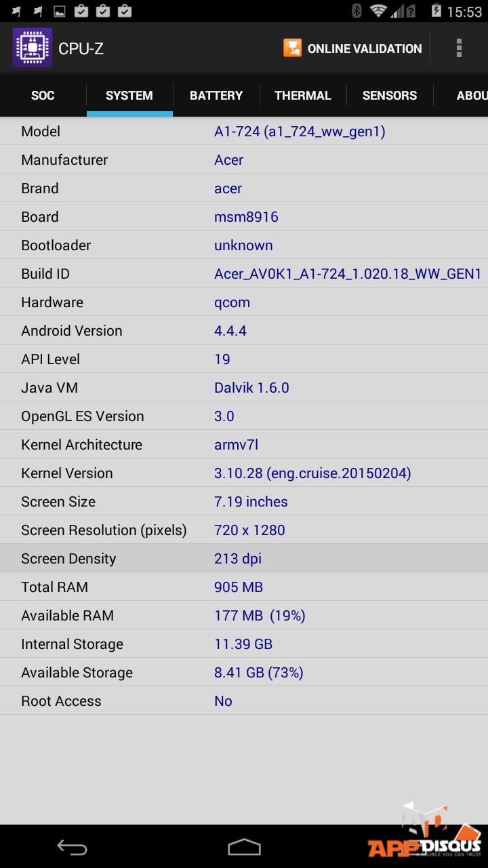Tap the Build ID value text
The image size is (488, 868).
(348, 274)
